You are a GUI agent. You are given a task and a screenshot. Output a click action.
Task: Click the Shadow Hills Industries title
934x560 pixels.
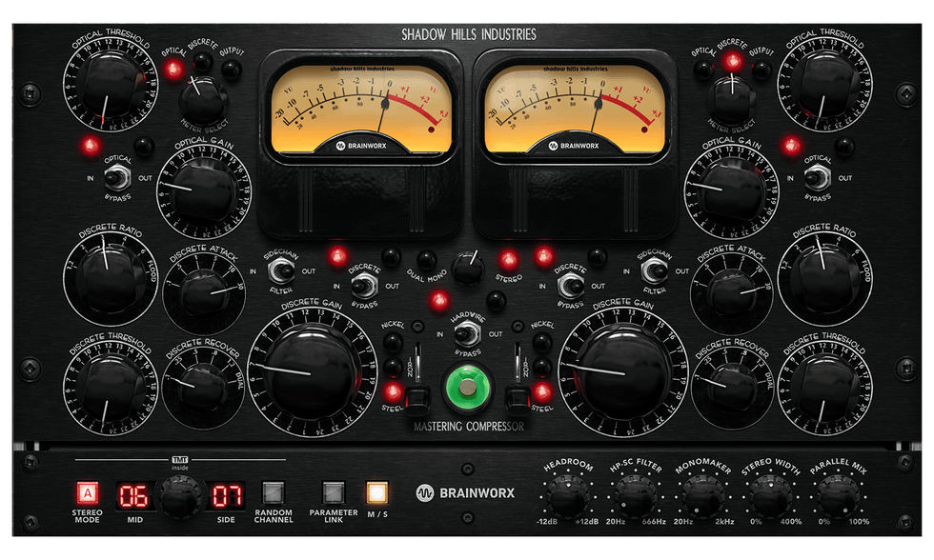tap(469, 34)
